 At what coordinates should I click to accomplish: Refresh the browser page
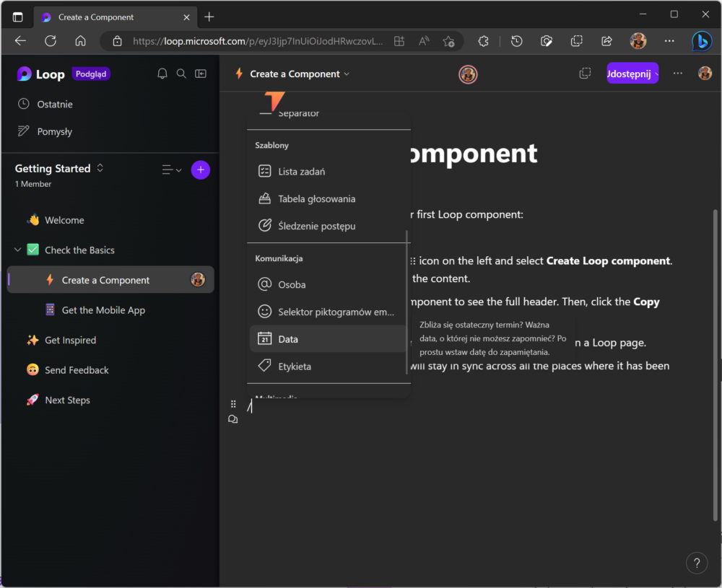pos(51,41)
